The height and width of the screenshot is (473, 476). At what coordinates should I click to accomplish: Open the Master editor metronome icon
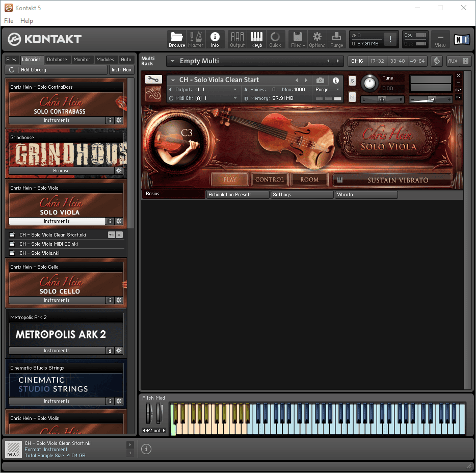coord(196,39)
